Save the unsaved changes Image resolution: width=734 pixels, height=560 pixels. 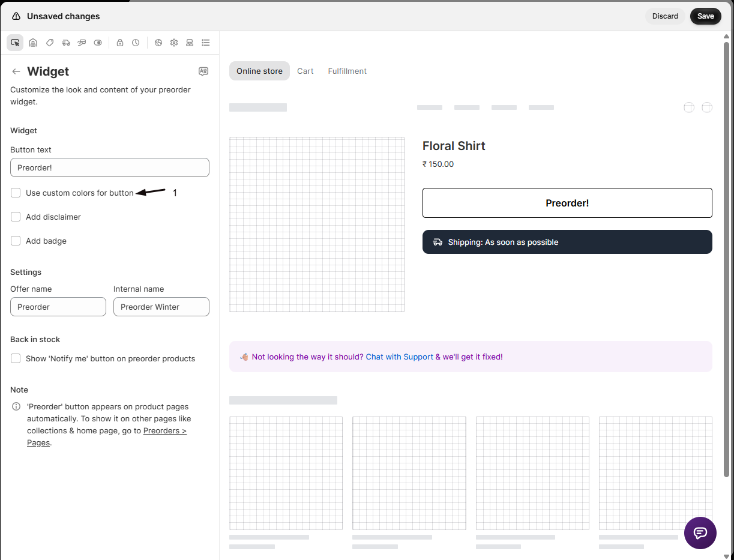[x=706, y=16]
